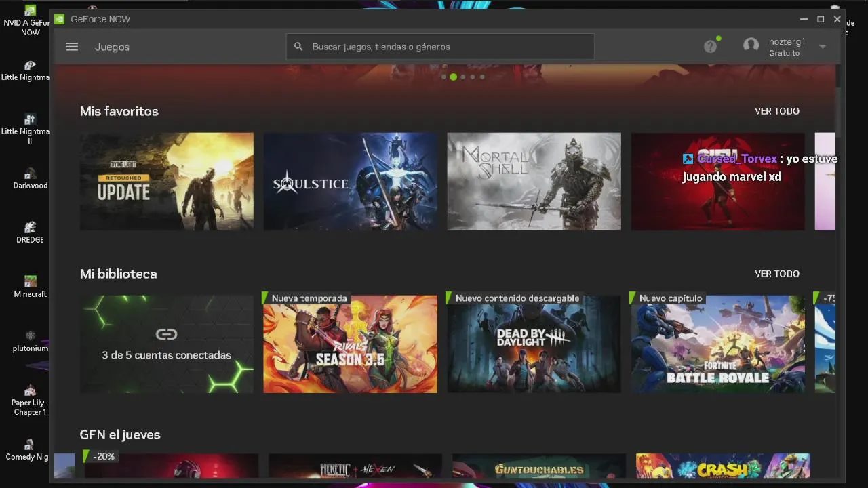
Task: Open the Mortal Shell game tile
Action: tap(534, 181)
